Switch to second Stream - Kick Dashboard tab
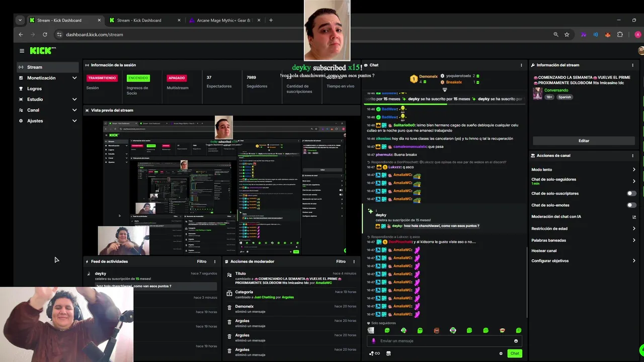The image size is (644, 362). pos(139,20)
